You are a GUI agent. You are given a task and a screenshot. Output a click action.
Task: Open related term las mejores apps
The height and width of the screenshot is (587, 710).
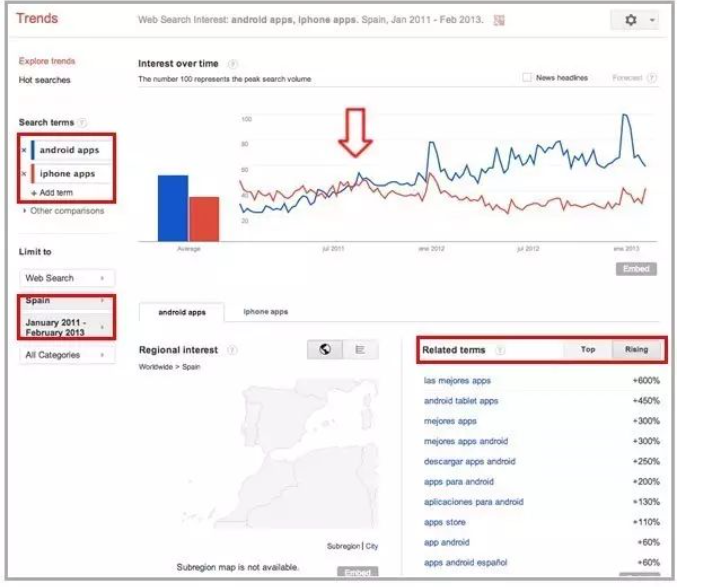[x=457, y=381]
